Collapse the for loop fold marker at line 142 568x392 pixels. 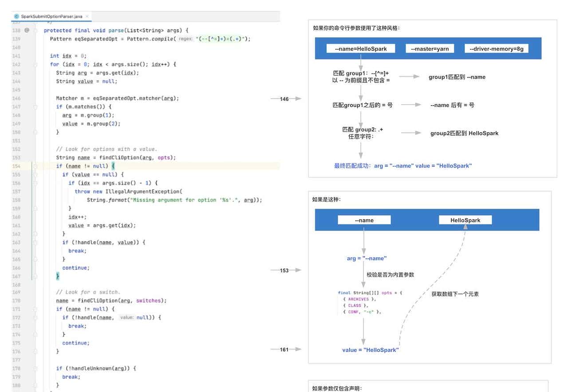pos(35,64)
